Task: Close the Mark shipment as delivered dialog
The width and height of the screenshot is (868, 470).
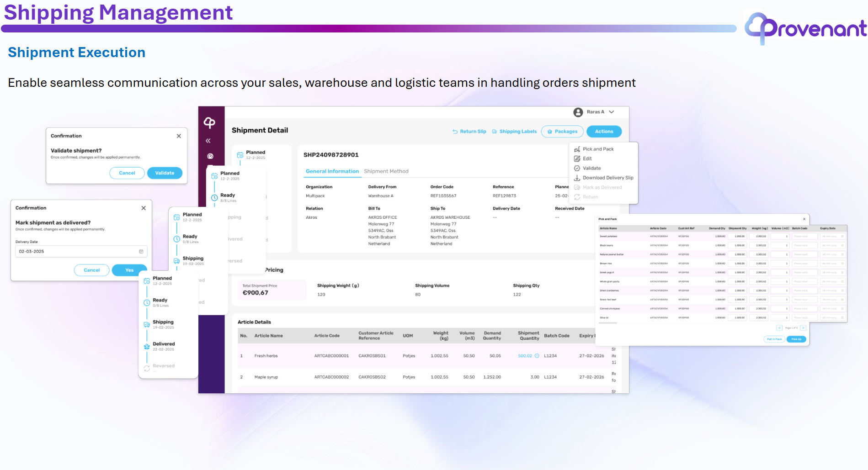Action: pos(144,208)
